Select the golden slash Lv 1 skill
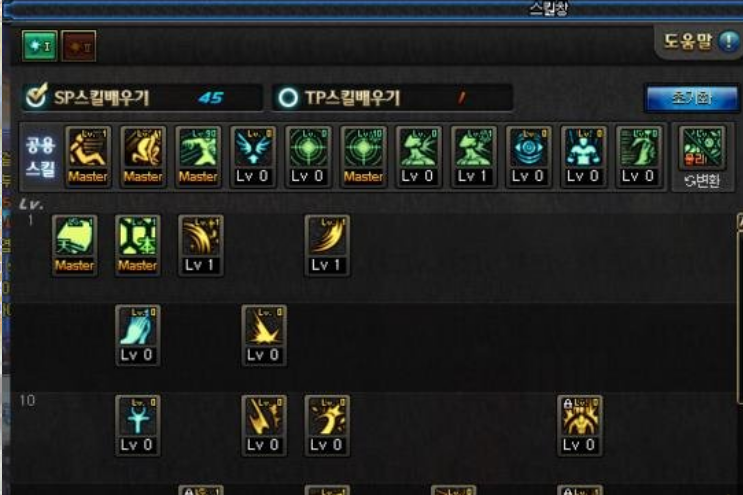The width and height of the screenshot is (743, 495). point(327,245)
